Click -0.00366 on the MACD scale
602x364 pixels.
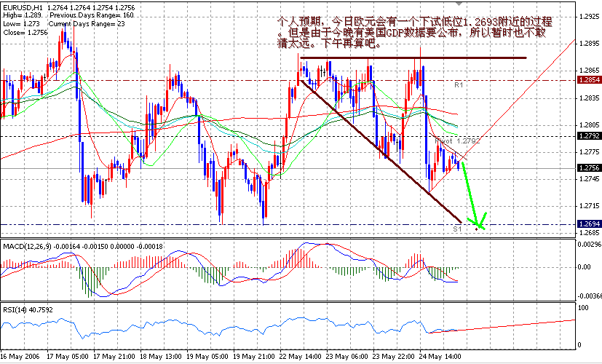click(x=590, y=296)
